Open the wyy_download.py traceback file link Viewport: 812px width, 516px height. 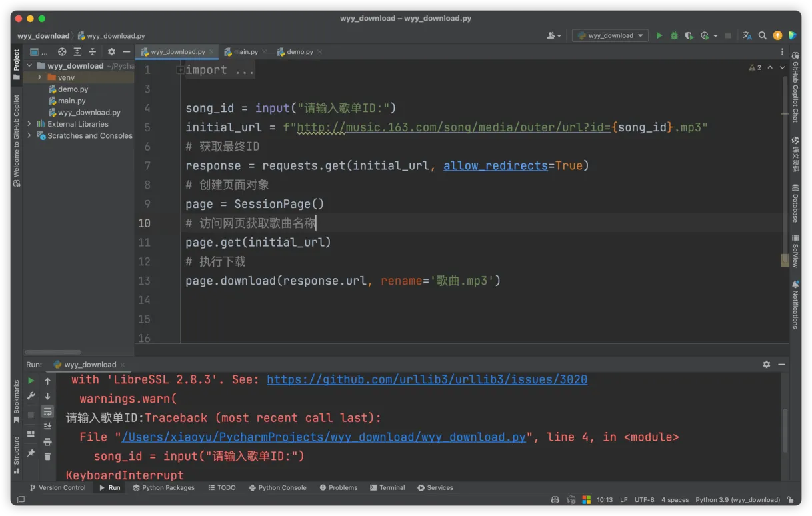tap(324, 437)
